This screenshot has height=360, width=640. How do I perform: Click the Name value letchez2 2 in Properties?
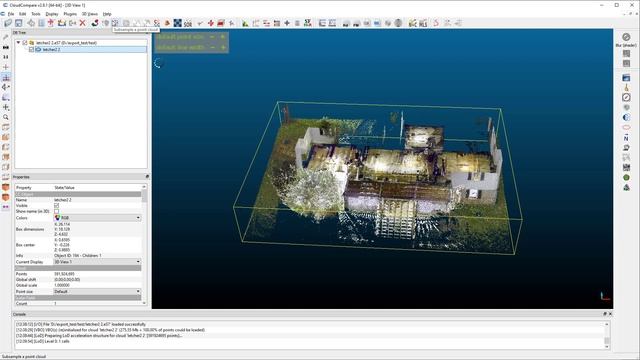click(x=63, y=200)
